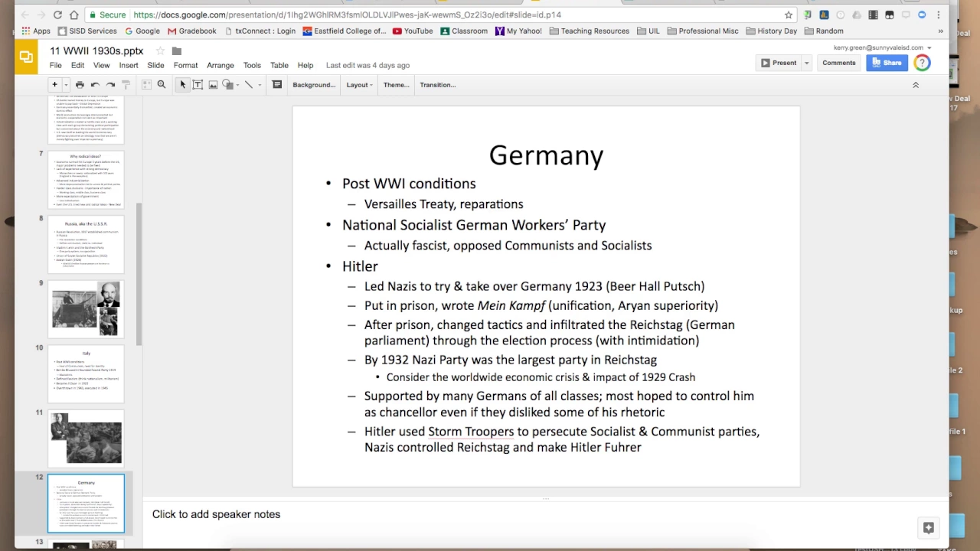
Task: Open the Layout dropdown
Action: point(359,85)
